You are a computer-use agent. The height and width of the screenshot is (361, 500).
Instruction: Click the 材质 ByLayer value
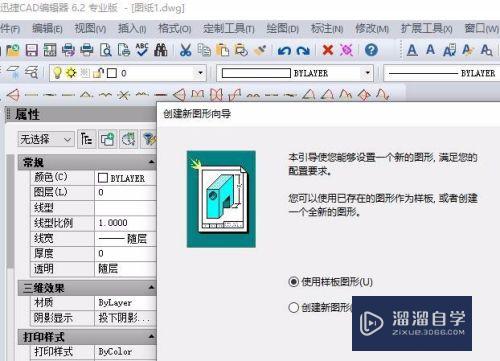pos(125,303)
